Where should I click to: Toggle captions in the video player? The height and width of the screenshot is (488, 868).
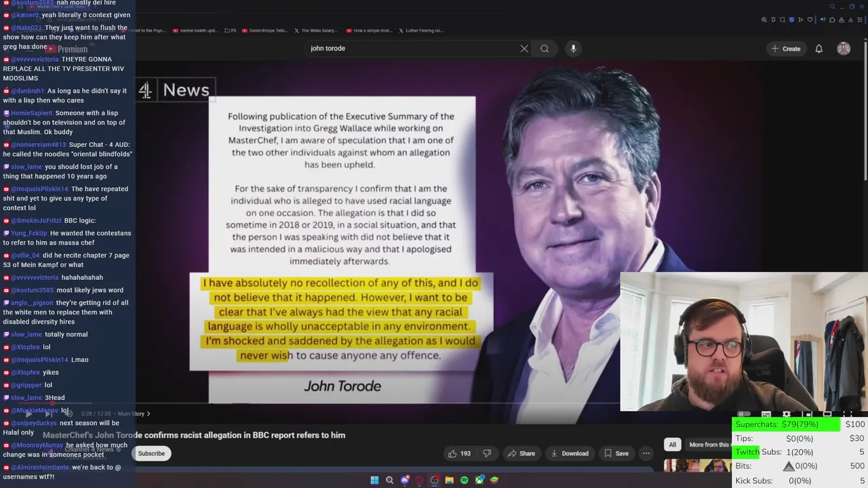tap(766, 414)
